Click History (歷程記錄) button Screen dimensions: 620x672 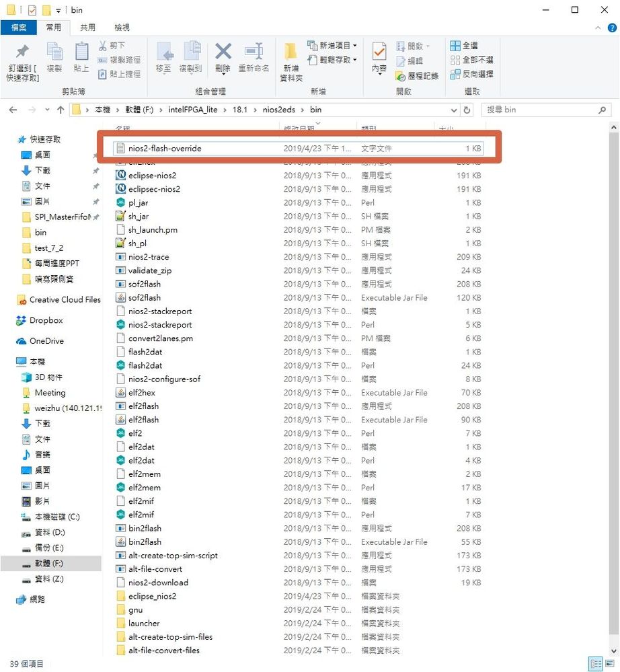[x=417, y=76]
